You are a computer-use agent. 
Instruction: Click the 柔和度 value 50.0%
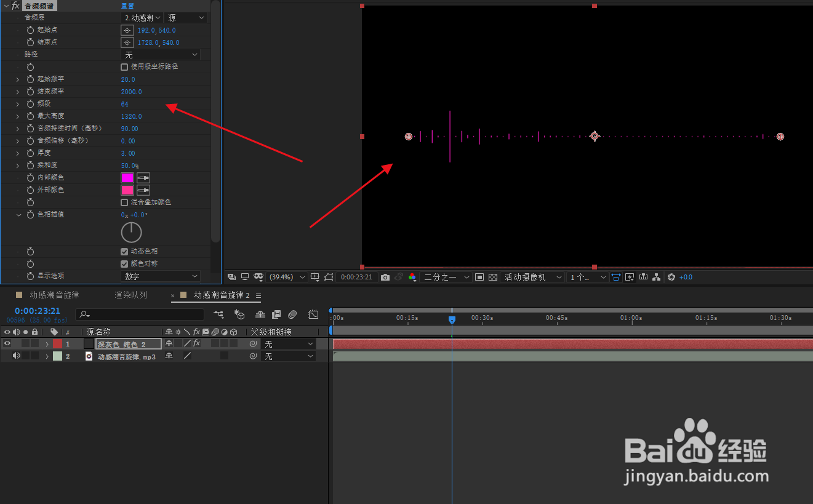coord(130,166)
